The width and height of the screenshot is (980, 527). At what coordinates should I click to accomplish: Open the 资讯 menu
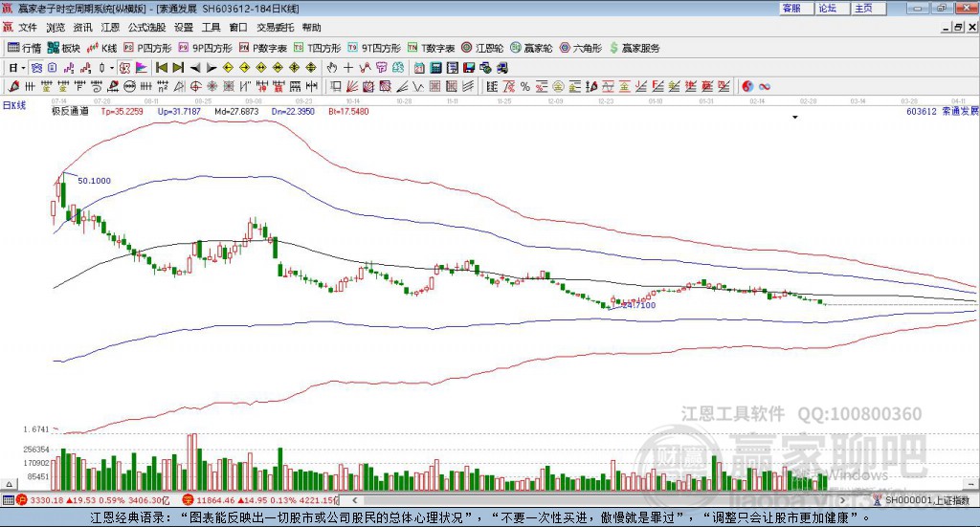pos(82,28)
